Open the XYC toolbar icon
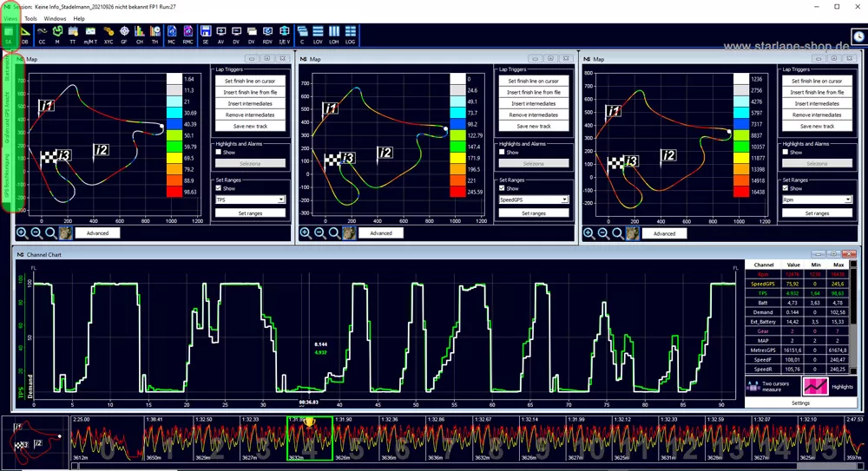868x471 pixels. point(108,35)
